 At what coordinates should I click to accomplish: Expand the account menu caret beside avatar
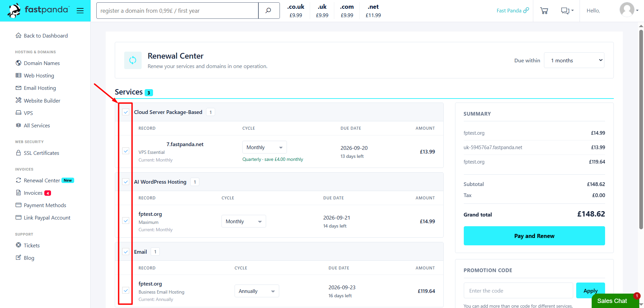pyautogui.click(x=637, y=10)
